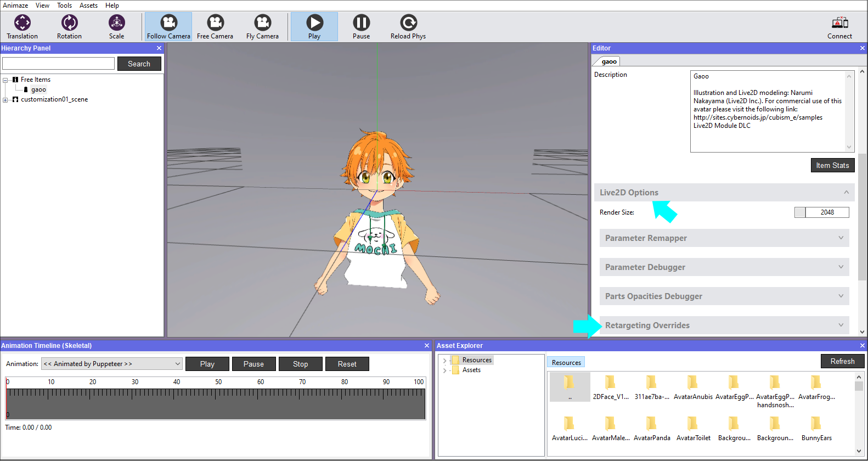
Task: Switch to Fly Camera mode
Action: [x=262, y=26]
